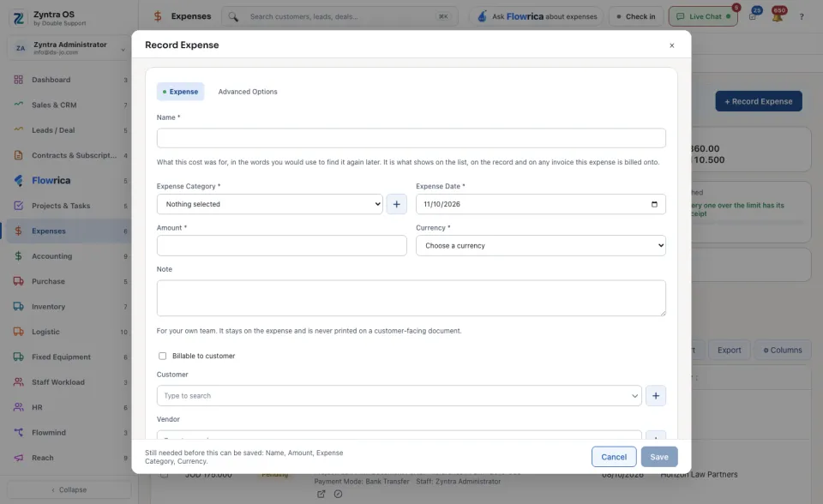This screenshot has height=504, width=823.
Task: Ask Flowrica about expenses
Action: click(537, 17)
